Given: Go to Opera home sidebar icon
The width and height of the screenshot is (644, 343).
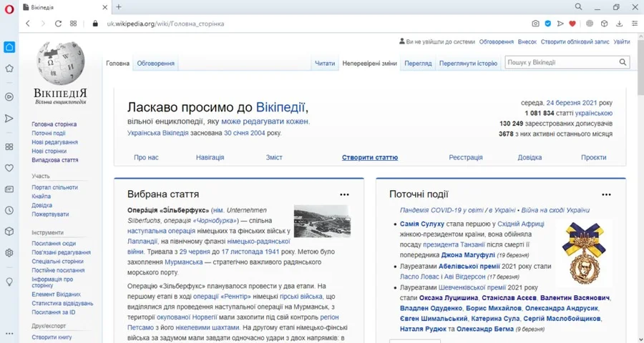Looking at the screenshot, I should pos(9,47).
